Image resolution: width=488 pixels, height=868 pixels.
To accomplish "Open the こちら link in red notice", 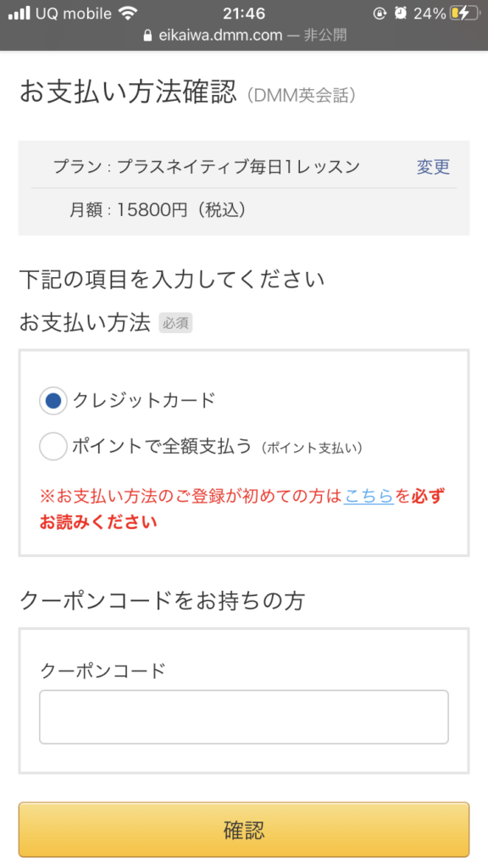I will coord(369,496).
